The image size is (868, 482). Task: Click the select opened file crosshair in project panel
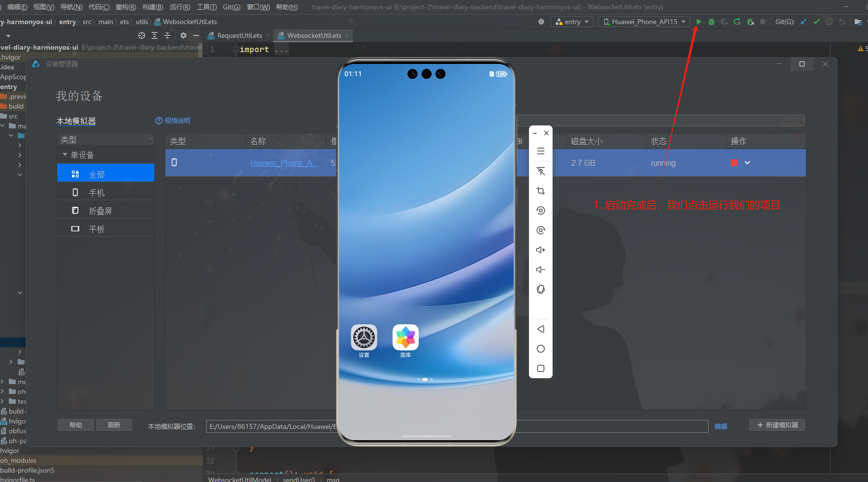click(142, 35)
